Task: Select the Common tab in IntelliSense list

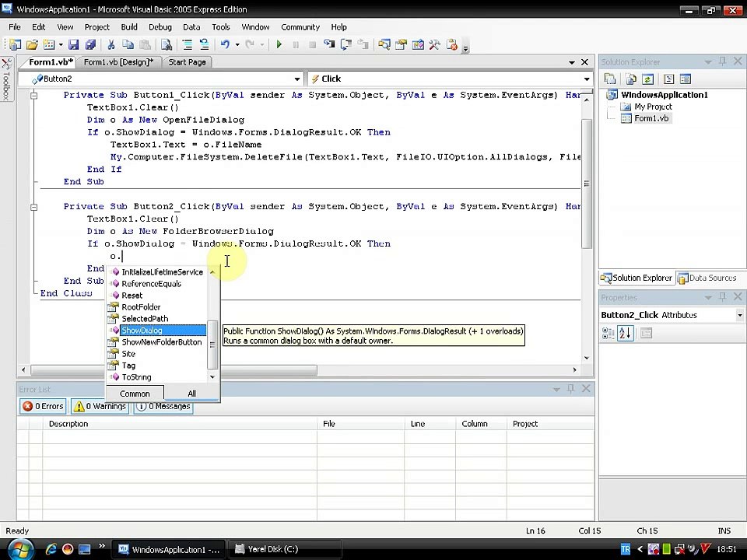Action: [135, 394]
